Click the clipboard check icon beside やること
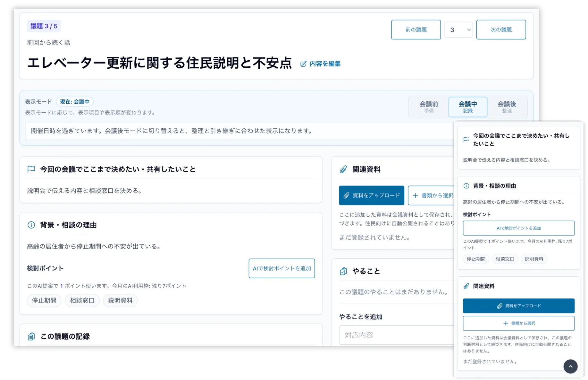 click(343, 272)
